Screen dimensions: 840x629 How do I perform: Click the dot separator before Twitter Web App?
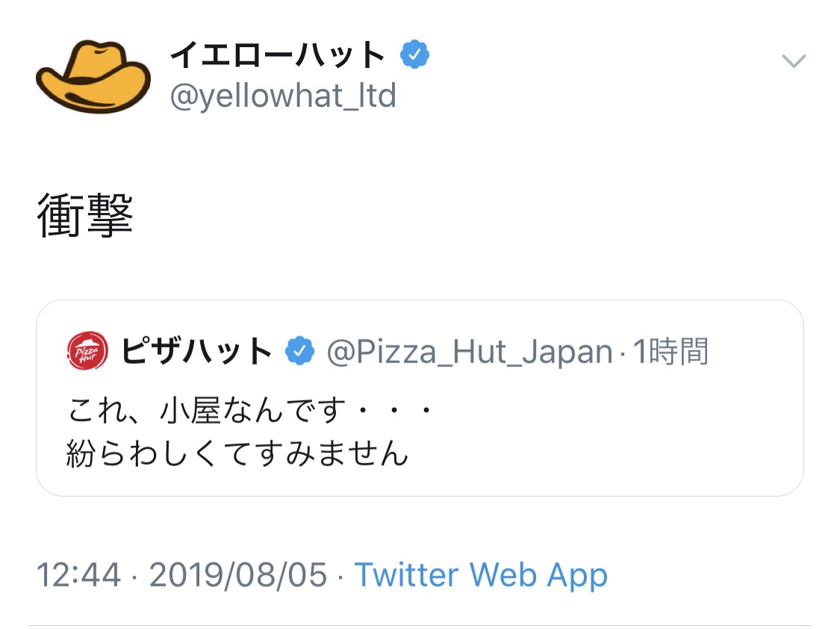[340, 575]
